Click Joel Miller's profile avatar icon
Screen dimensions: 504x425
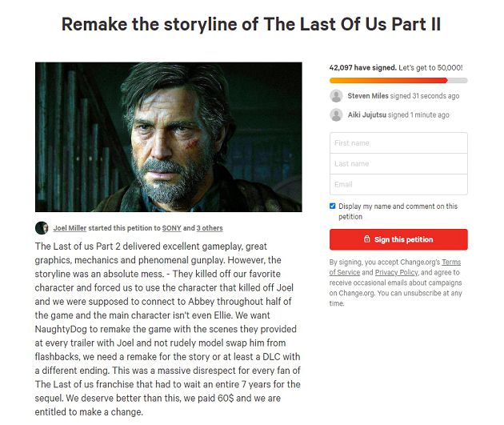42,228
